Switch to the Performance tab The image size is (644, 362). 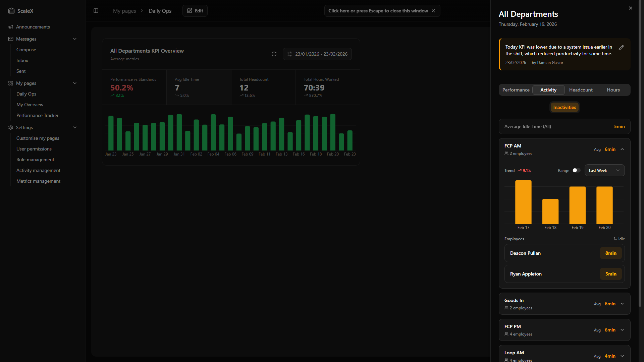click(516, 90)
